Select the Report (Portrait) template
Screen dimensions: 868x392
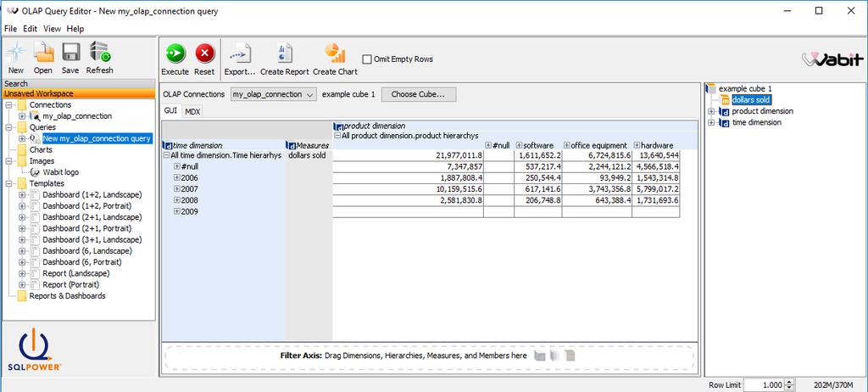[x=71, y=285]
